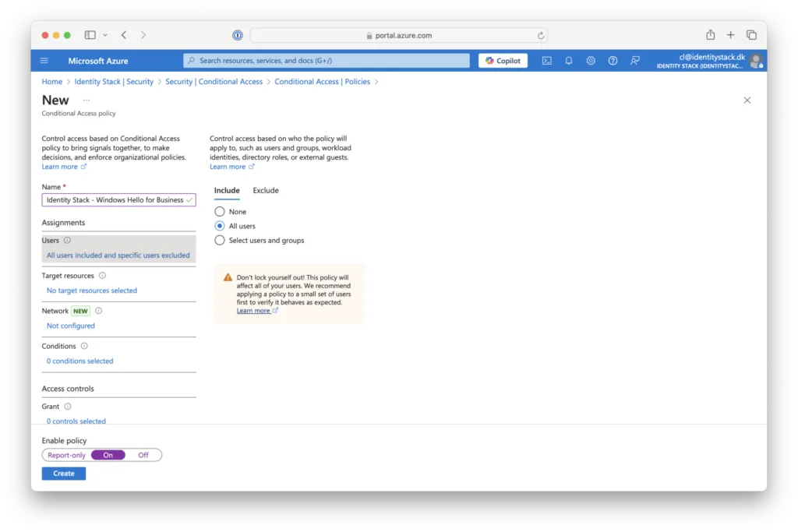798x532 pixels.
Task: Switch to the Include tab
Action: 227,190
